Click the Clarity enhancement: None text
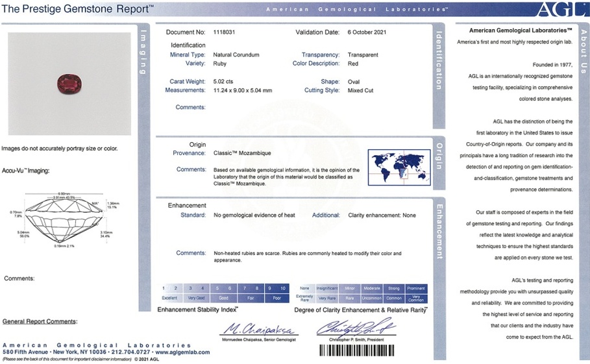This screenshot has width=590, height=364. (382, 215)
